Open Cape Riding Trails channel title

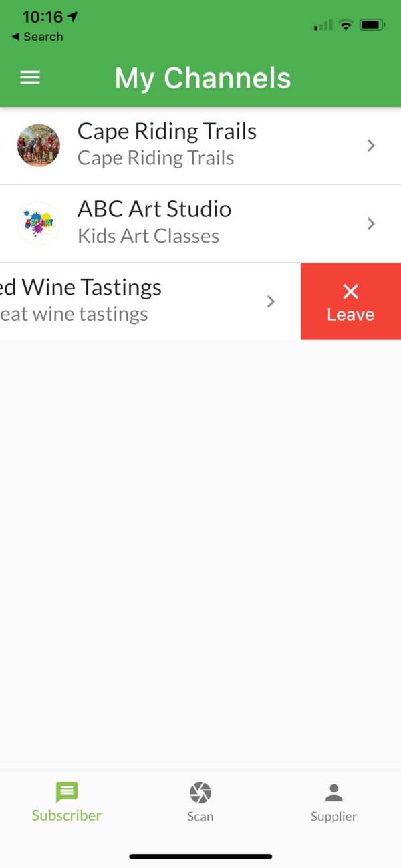(167, 131)
